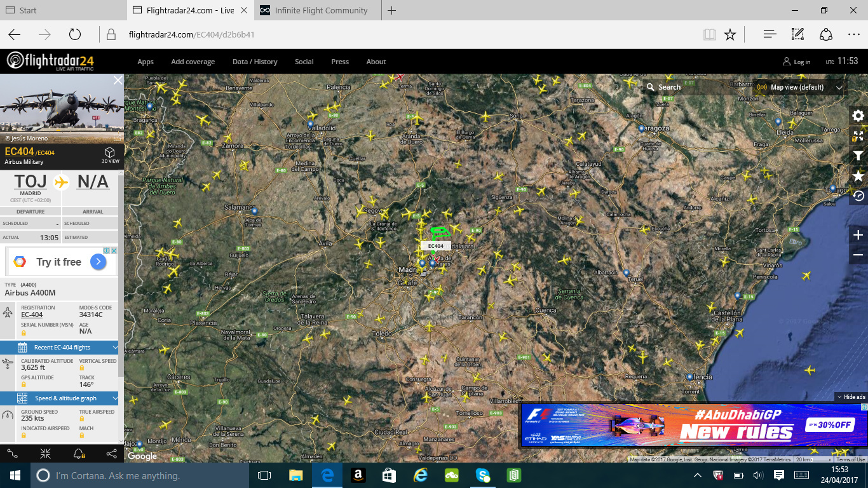The width and height of the screenshot is (868, 488).
Task: Switch to the Start browser tab
Action: coord(63,10)
